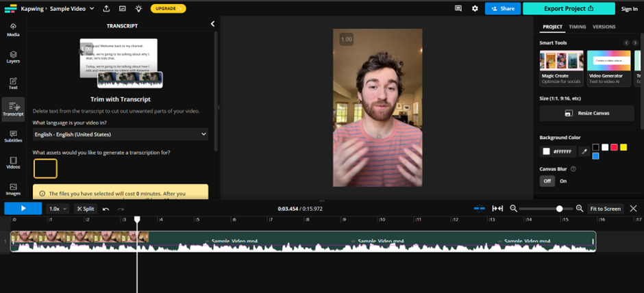Pick background color with eyedropper icon
Image resolution: width=644 pixels, height=293 pixels.
tap(584, 151)
